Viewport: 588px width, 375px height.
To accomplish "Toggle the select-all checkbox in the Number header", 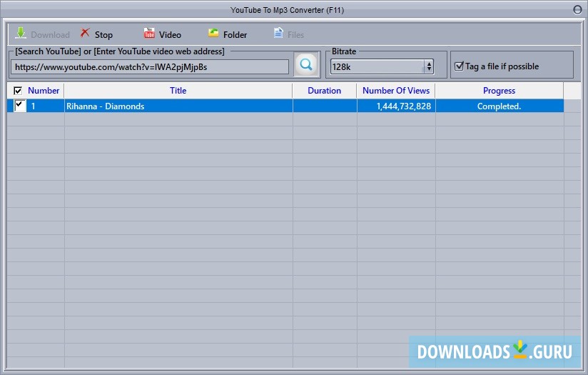I will (x=18, y=91).
